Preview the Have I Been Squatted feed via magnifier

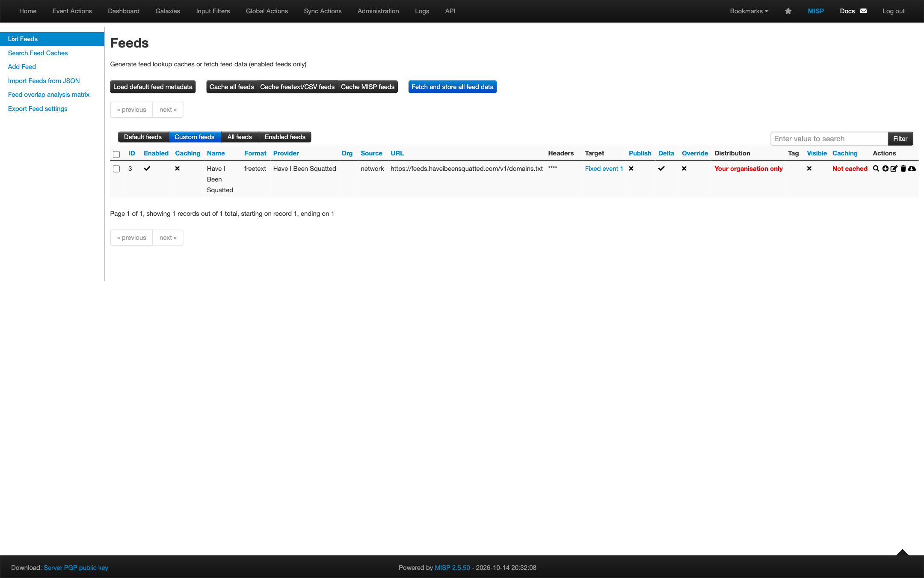(876, 169)
